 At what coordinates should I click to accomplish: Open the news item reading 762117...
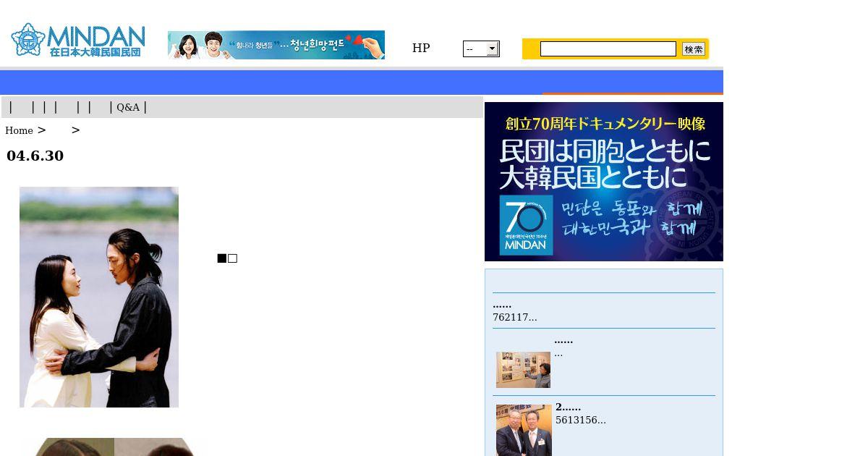coord(515,317)
